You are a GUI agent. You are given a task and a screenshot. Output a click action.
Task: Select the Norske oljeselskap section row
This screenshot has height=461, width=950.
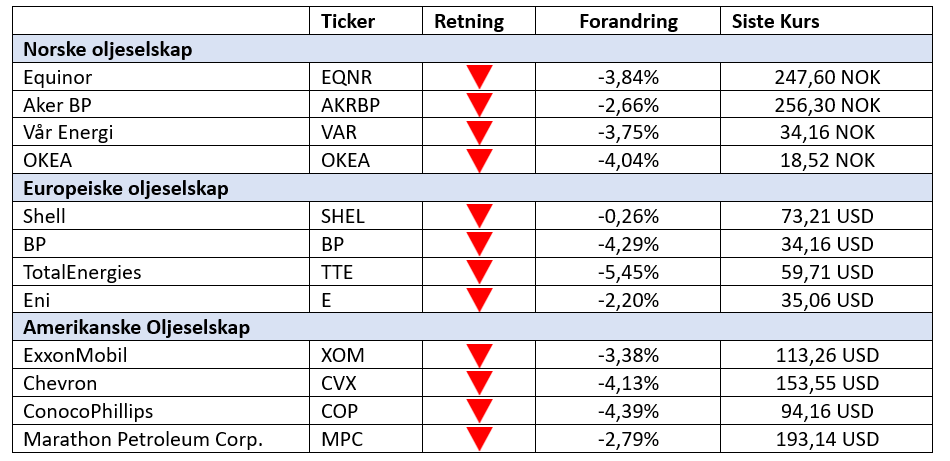pyautogui.click(x=108, y=49)
